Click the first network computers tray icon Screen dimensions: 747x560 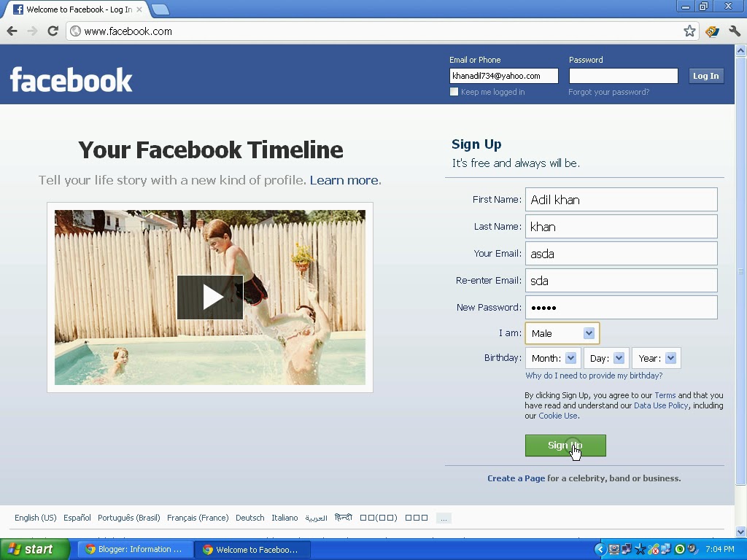click(627, 550)
